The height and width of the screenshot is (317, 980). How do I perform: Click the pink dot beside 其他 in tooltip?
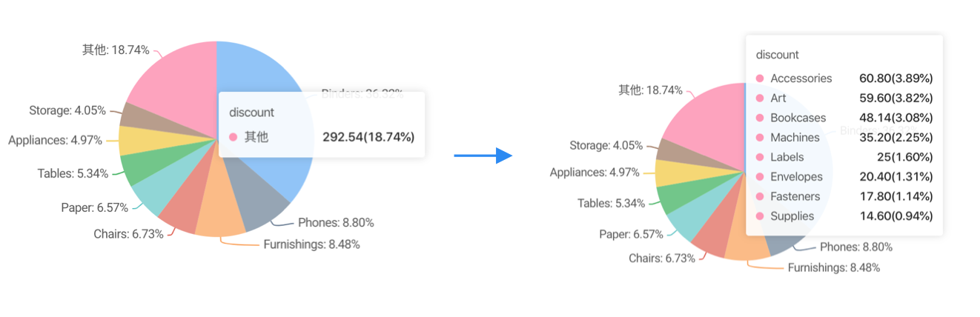click(234, 137)
